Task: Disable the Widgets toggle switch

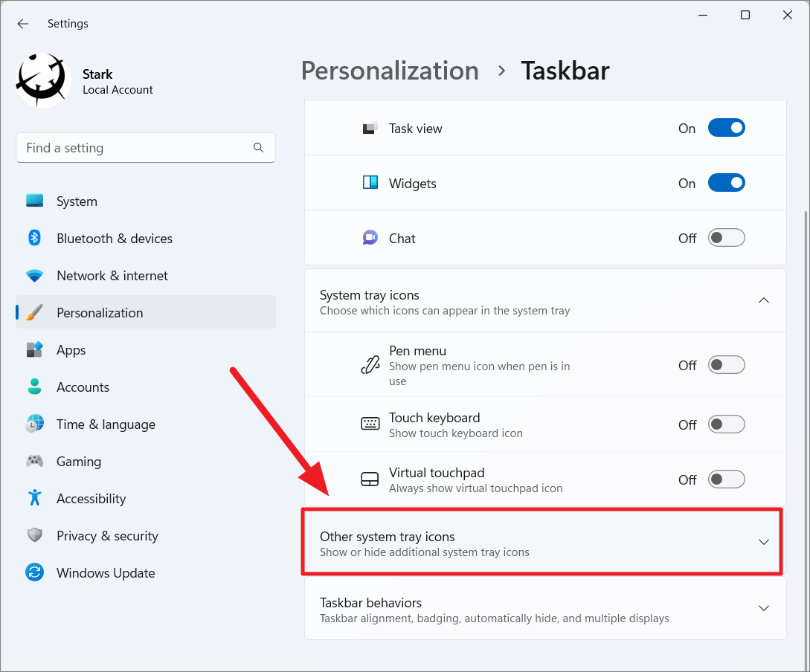Action: pos(726,183)
